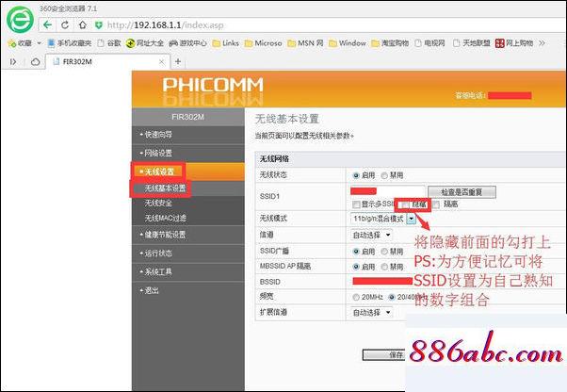
Task: Open the 无线MAC过滤 submenu item
Action: 166,218
